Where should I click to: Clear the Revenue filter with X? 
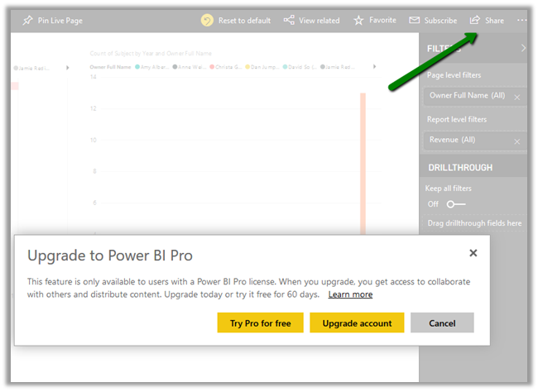517,141
